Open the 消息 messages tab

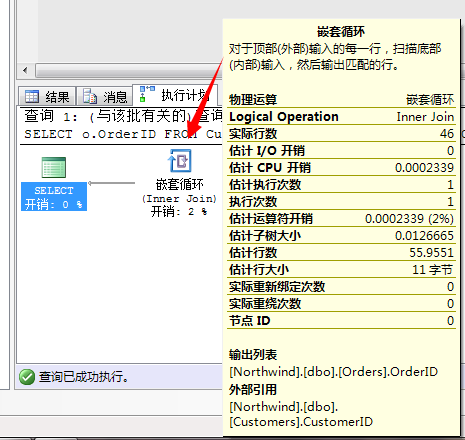(105, 97)
